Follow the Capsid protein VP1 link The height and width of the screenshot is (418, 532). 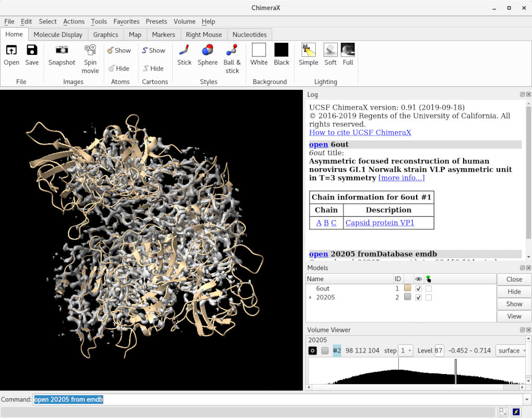[x=380, y=223]
